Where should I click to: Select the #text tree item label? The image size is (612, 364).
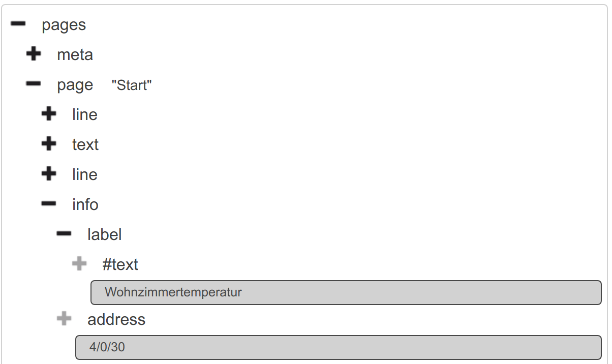pyautogui.click(x=120, y=265)
